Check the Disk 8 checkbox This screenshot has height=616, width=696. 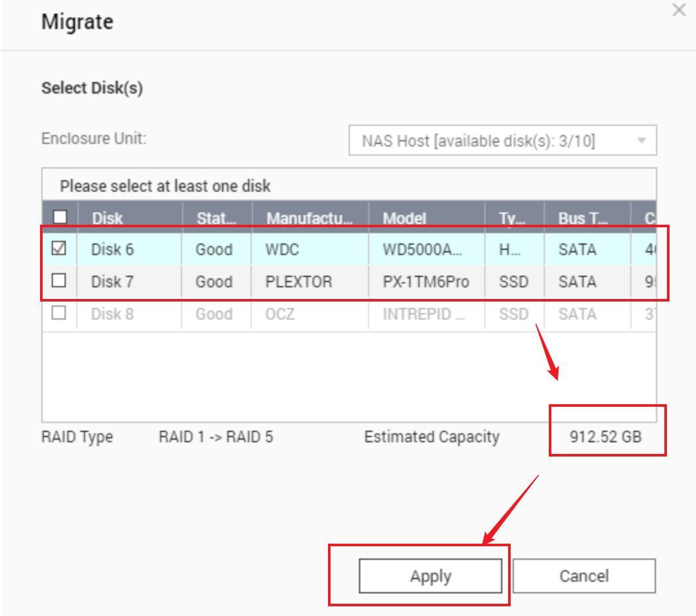click(x=59, y=313)
